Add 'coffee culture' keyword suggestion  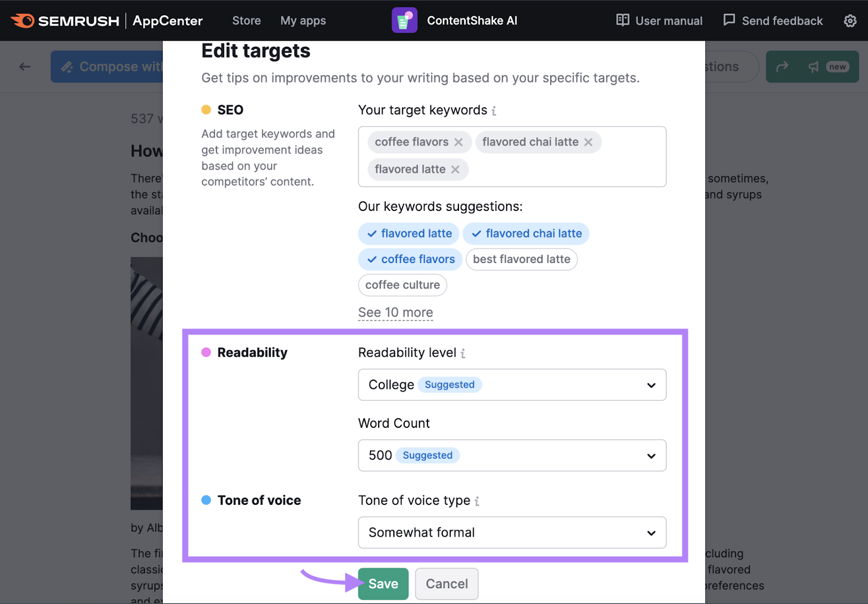(x=402, y=285)
